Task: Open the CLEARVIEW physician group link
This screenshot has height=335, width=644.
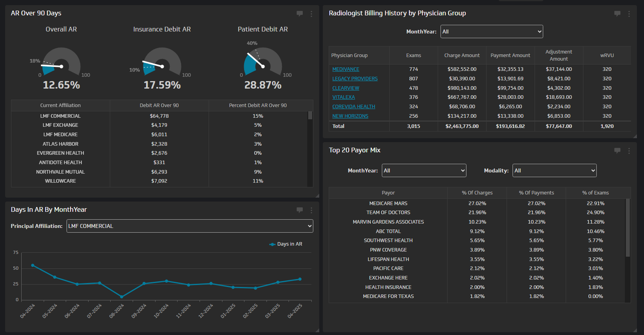Action: click(346, 88)
